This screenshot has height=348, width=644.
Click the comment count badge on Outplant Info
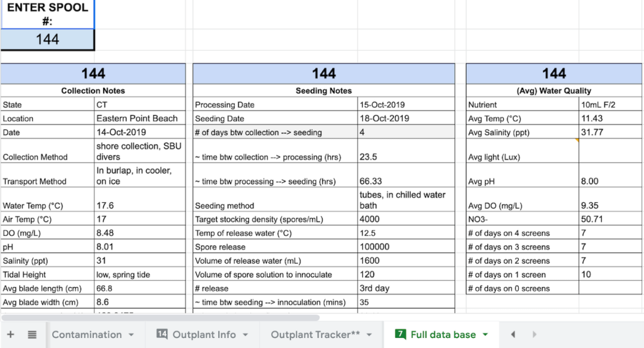point(162,335)
